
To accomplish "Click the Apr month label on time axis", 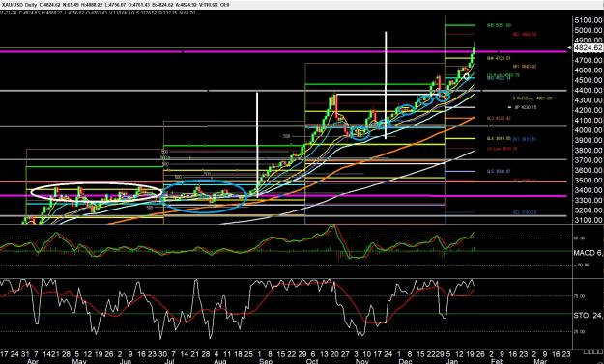I will pyautogui.click(x=34, y=362).
